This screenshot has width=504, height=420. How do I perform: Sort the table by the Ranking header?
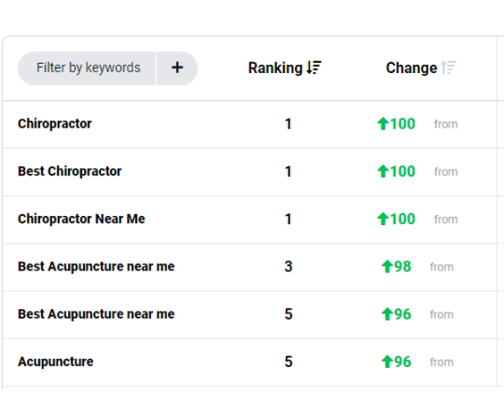point(276,68)
